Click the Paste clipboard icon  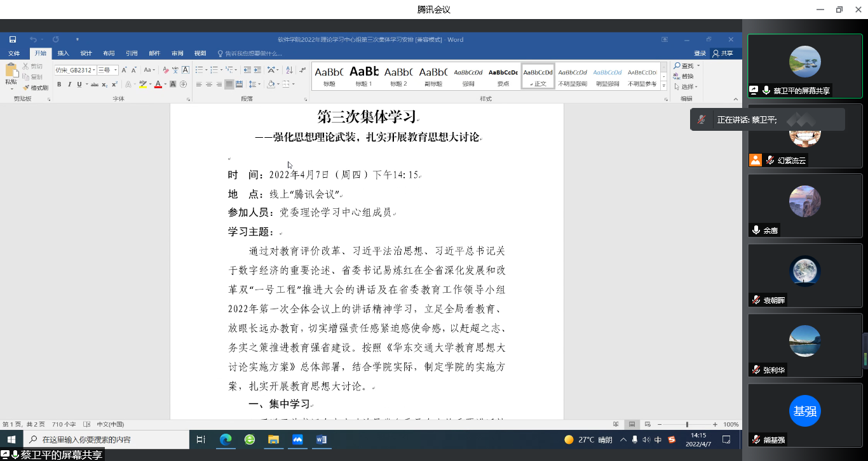(11, 70)
